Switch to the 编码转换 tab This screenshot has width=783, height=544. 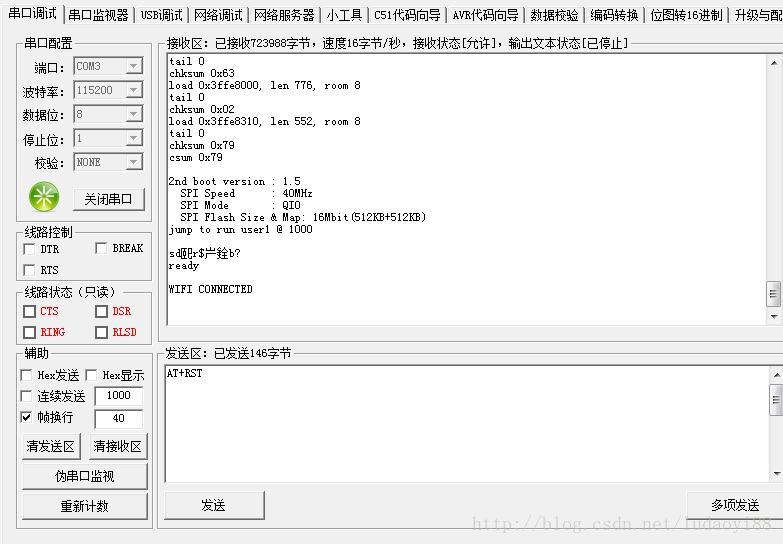pyautogui.click(x=614, y=15)
